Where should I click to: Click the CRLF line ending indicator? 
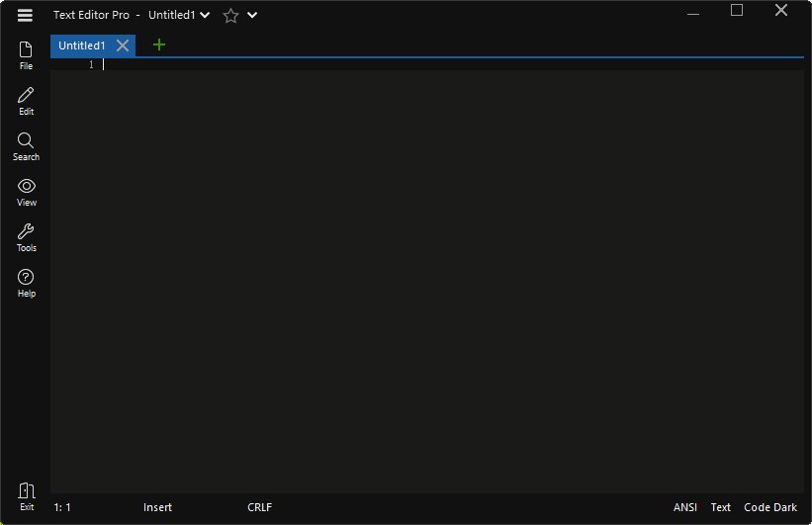[259, 507]
